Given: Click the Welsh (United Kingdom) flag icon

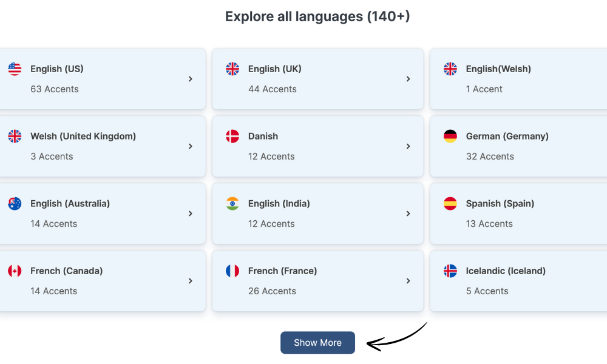Looking at the screenshot, I should click(x=15, y=136).
